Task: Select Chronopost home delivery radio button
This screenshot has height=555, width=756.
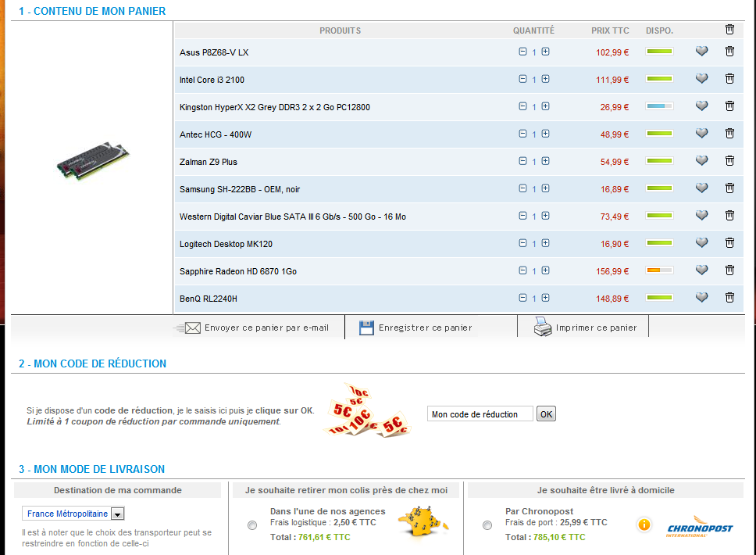Action: (x=487, y=525)
